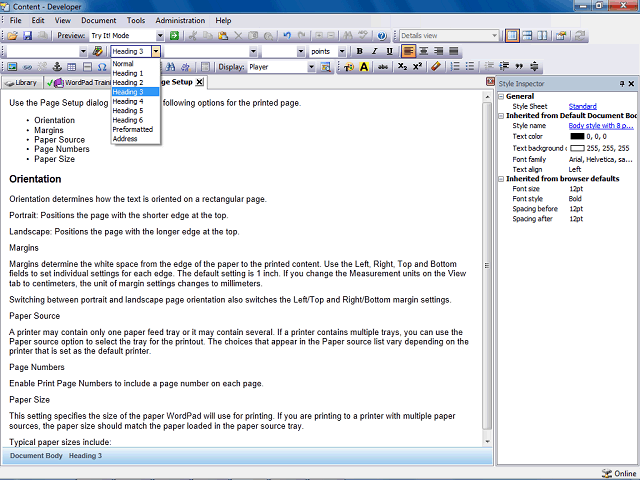
Task: Apply superscript formatting
Action: [417, 67]
